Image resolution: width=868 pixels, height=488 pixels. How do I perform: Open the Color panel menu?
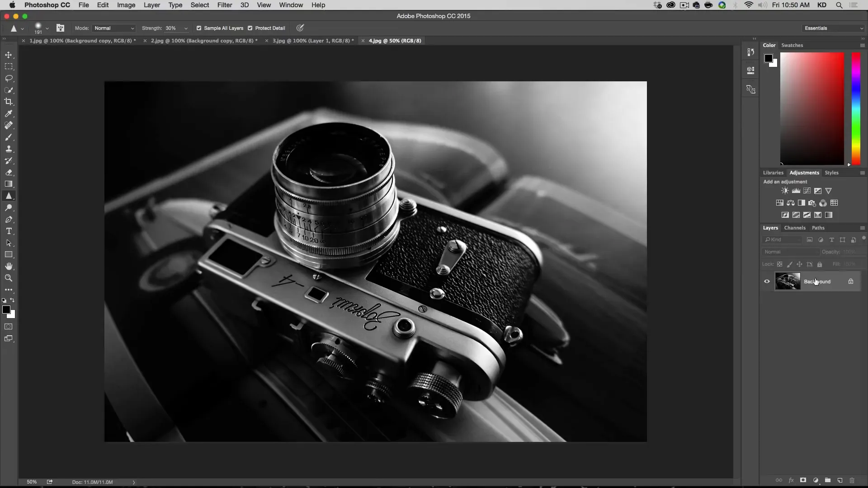tap(862, 45)
